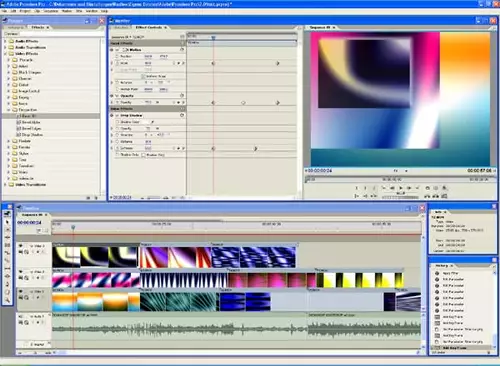The width and height of the screenshot is (500, 366).
Task: Expand the Video Transitions folder
Action: click(5, 185)
